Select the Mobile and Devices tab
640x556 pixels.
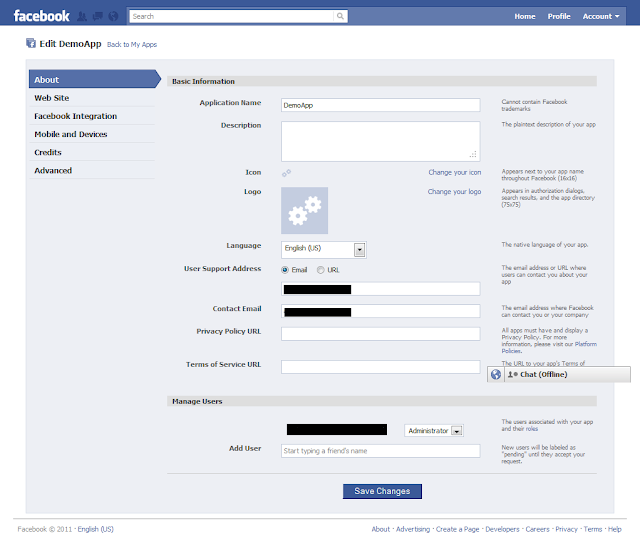point(92,134)
